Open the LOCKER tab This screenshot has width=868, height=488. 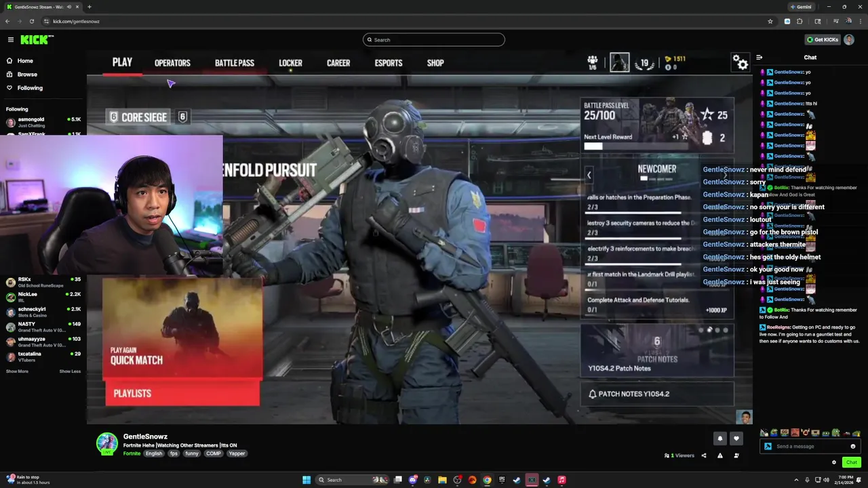(290, 63)
